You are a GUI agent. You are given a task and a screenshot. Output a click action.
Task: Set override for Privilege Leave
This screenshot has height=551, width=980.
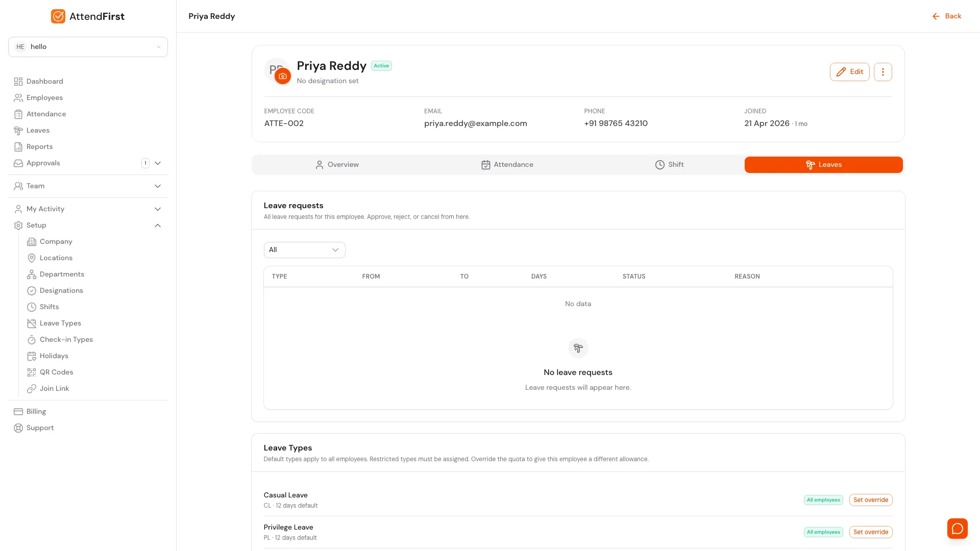[871, 532]
